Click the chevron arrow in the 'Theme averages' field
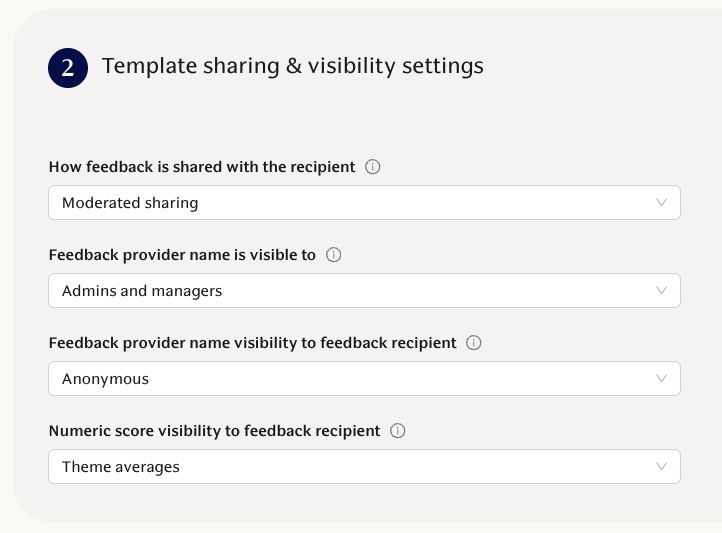Screen dimensions: 722x533 pos(661,467)
